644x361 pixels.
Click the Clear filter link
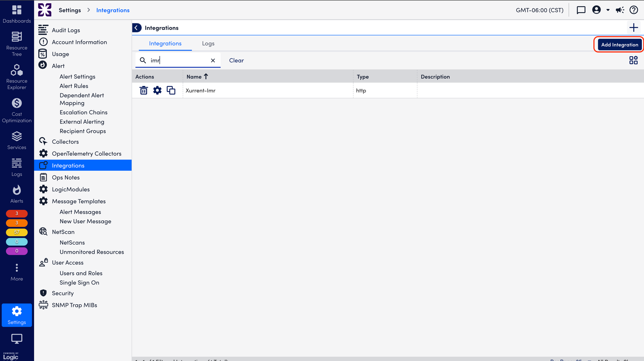[x=236, y=60]
